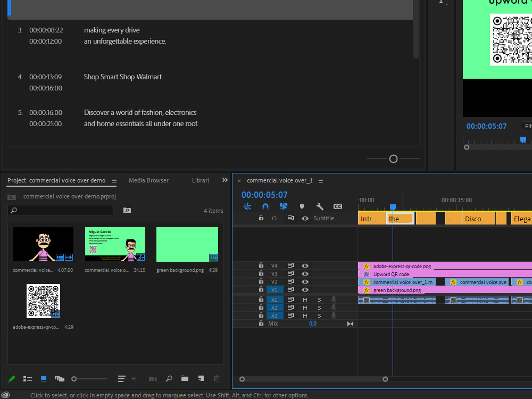Open Project panel menu
The width and height of the screenshot is (532, 399).
click(x=114, y=180)
